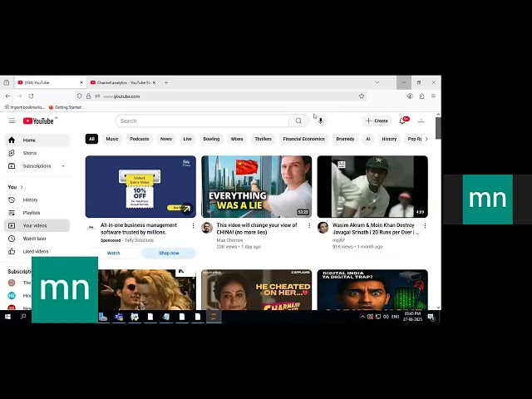Close the YouTube browser tab
Viewport: 532px width, 399px height.
click(x=81, y=82)
